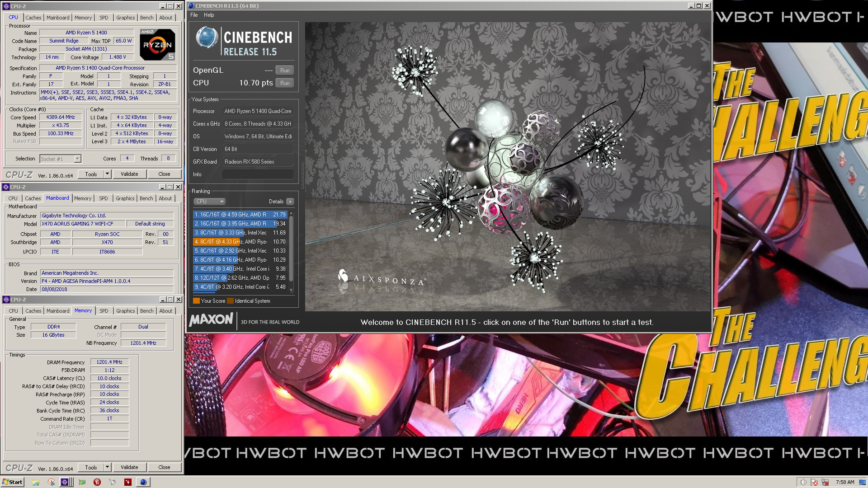Open the Help menu in Cinebench
This screenshot has width=868, height=488.
point(209,15)
